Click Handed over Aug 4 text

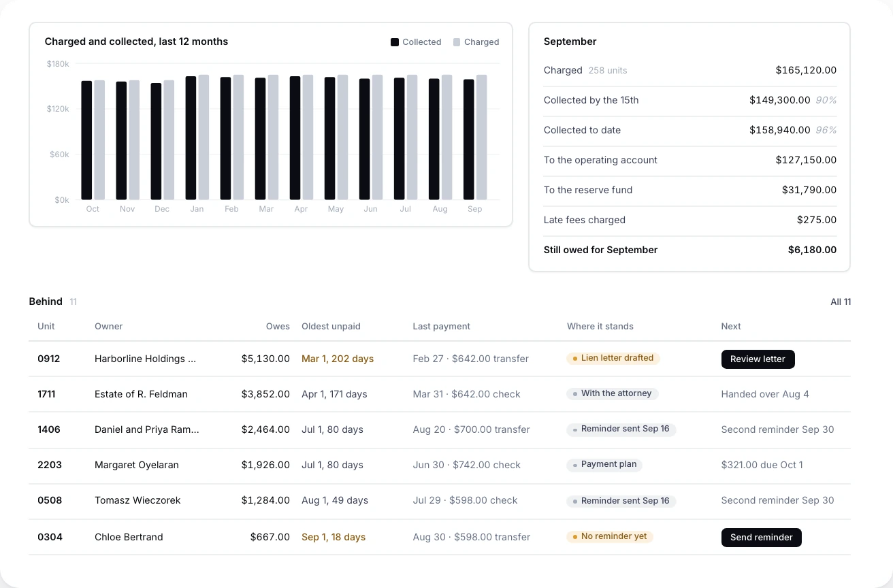tap(765, 394)
